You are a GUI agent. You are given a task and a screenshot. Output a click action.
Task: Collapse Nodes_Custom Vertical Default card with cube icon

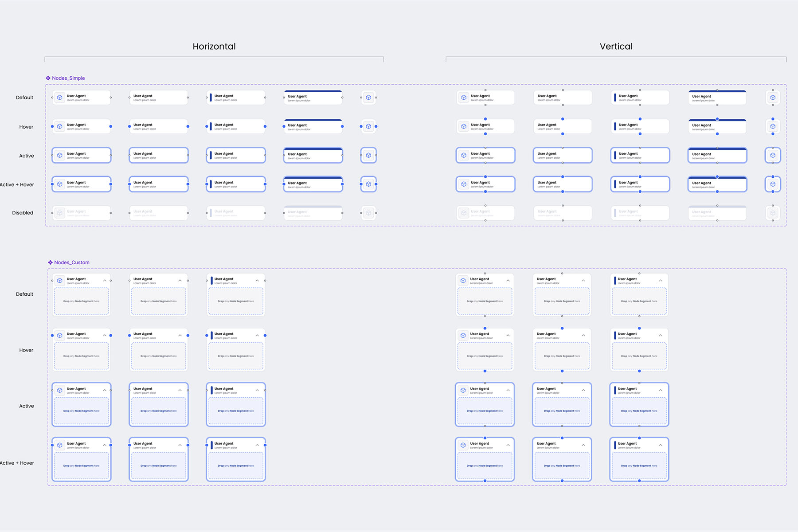(x=508, y=281)
